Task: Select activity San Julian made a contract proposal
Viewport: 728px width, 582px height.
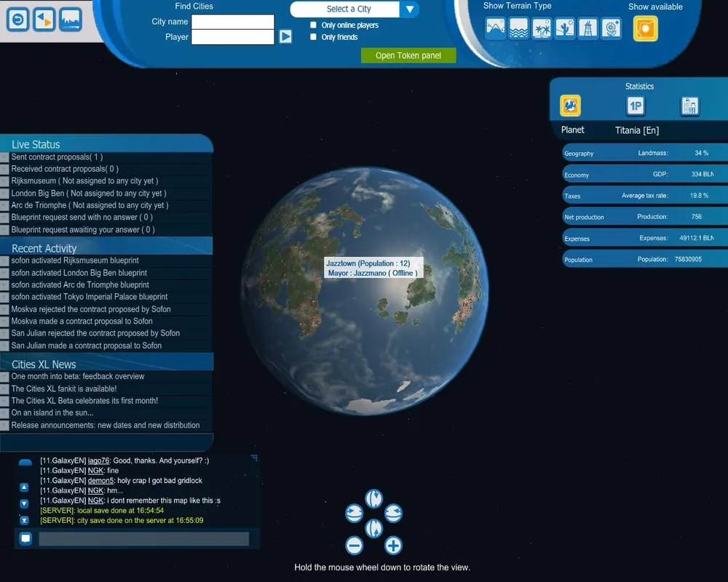Action: click(87, 346)
